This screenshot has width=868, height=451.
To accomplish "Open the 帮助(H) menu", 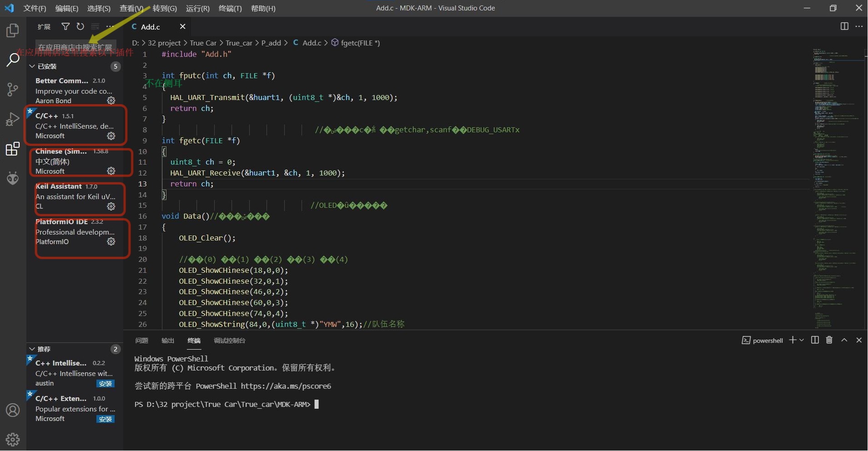I will pos(263,8).
